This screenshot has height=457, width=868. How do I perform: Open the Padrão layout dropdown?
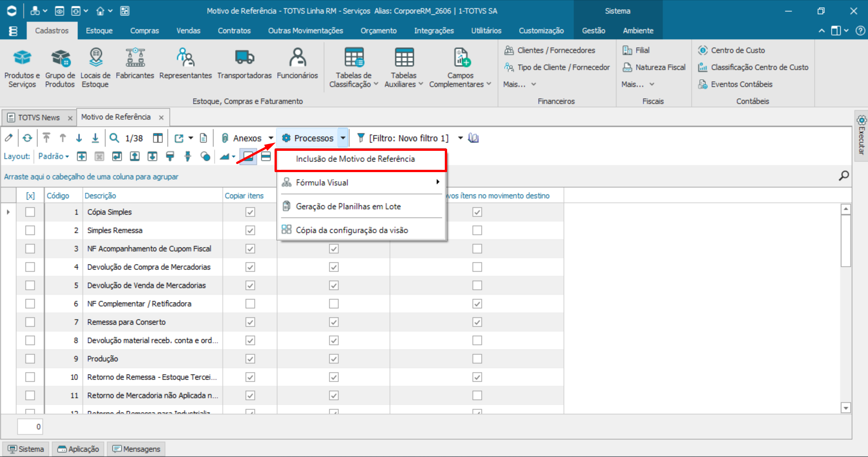(53, 156)
